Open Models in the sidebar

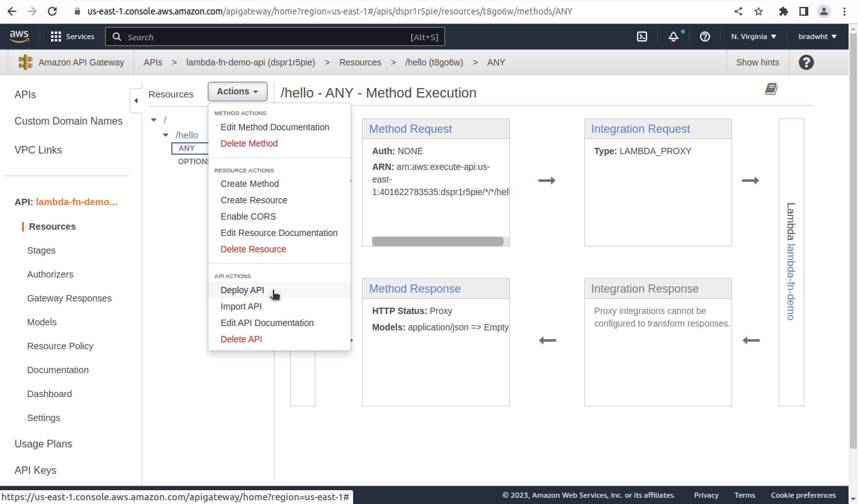[x=42, y=322]
